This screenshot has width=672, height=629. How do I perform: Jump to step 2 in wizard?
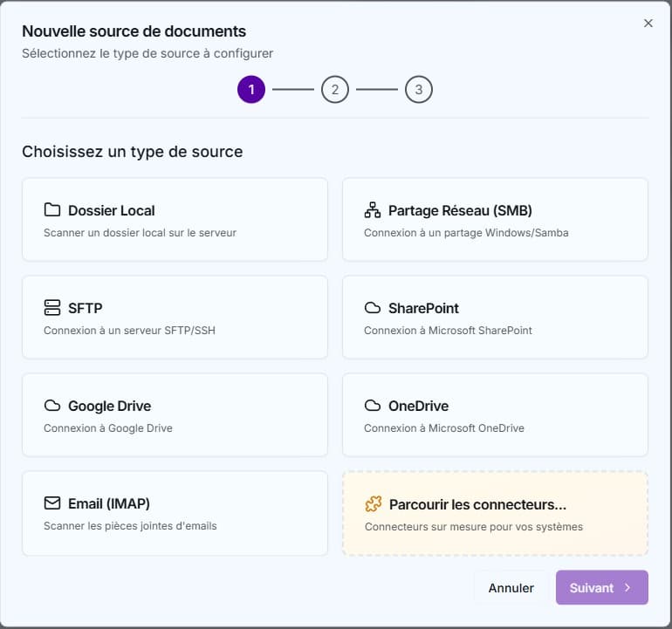335,89
